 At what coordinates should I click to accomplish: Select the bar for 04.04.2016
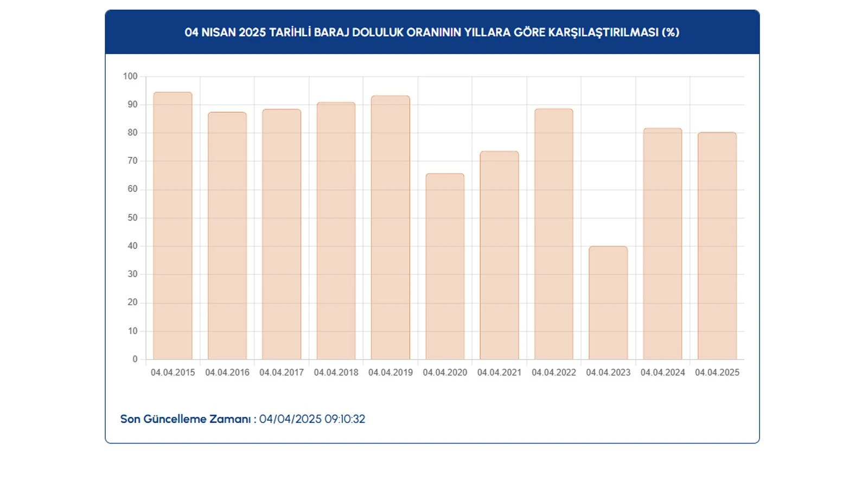(x=227, y=236)
